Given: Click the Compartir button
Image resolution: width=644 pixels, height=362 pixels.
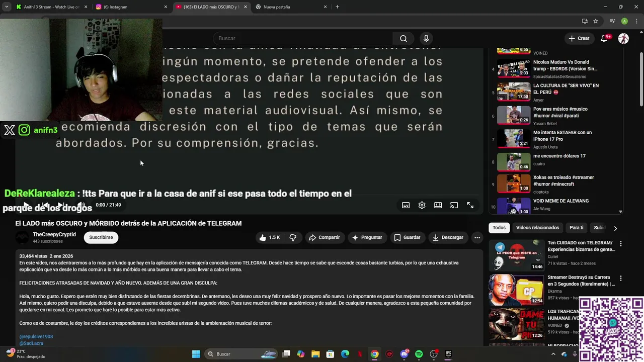Looking at the screenshot, I should click(x=324, y=237).
